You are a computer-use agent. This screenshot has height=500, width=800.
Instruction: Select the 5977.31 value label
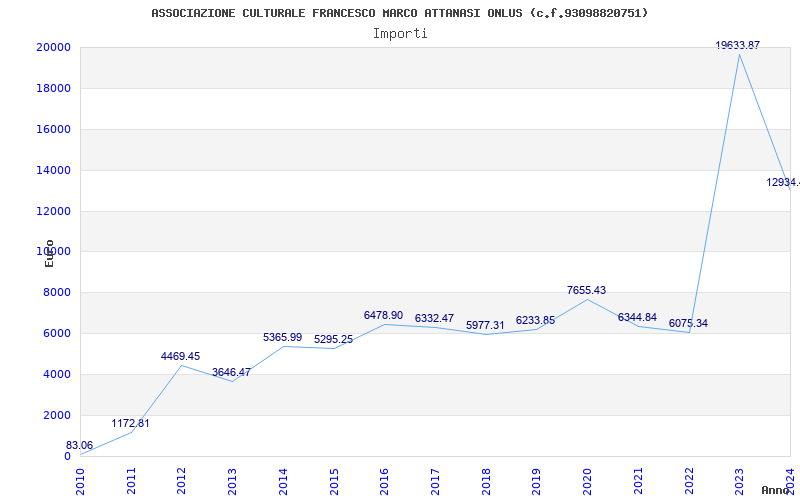pos(485,325)
